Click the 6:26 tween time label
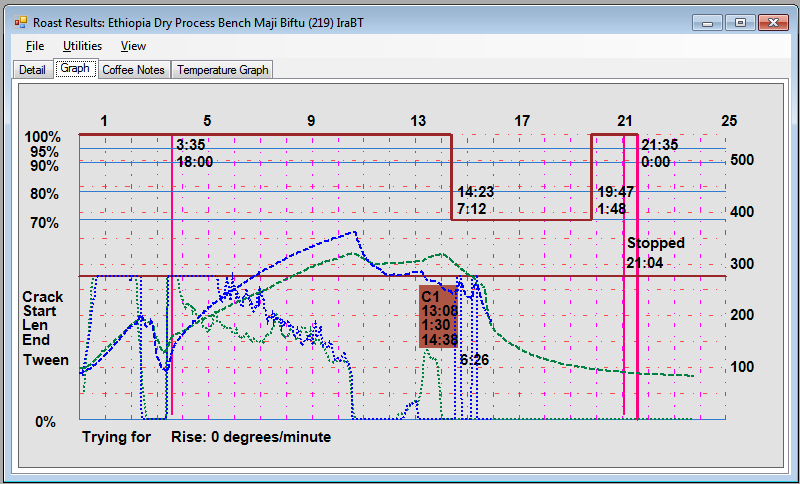The width and height of the screenshot is (800, 484). tap(474, 359)
